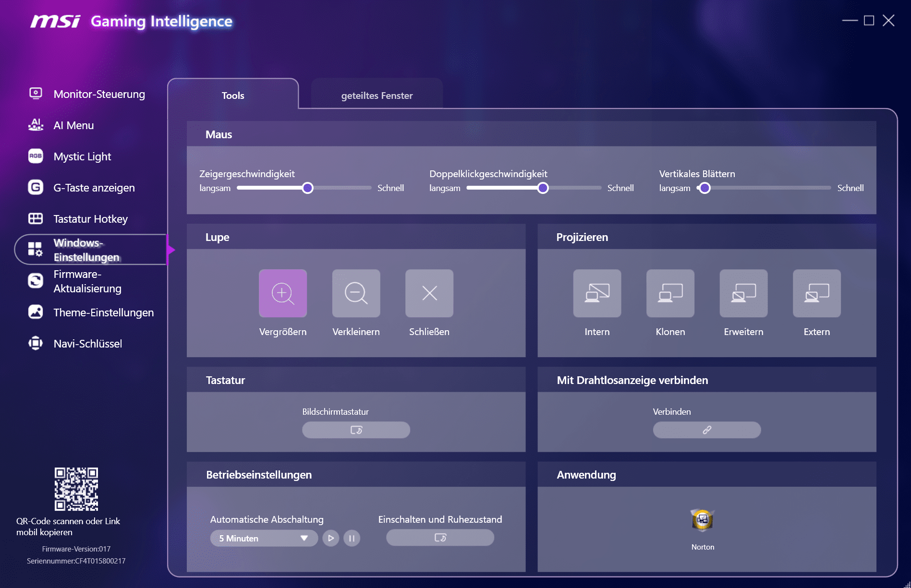Click the Theme-Einstellungen picture icon
The height and width of the screenshot is (588, 911).
(36, 312)
